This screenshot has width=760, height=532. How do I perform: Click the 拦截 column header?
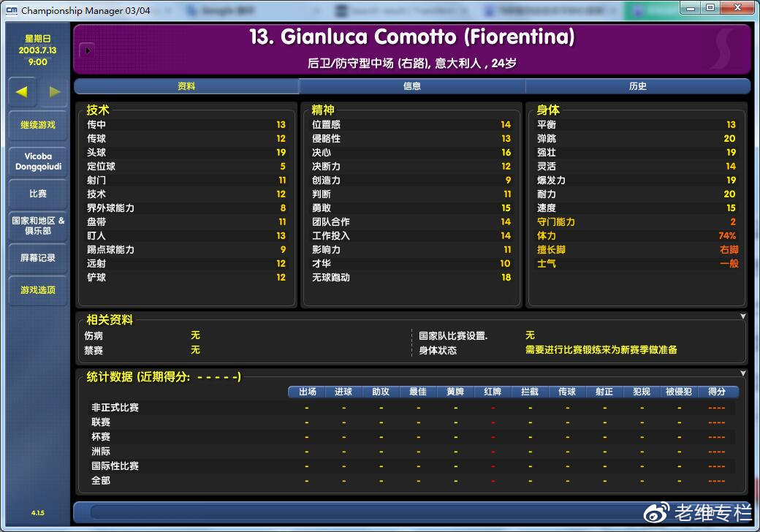click(530, 392)
